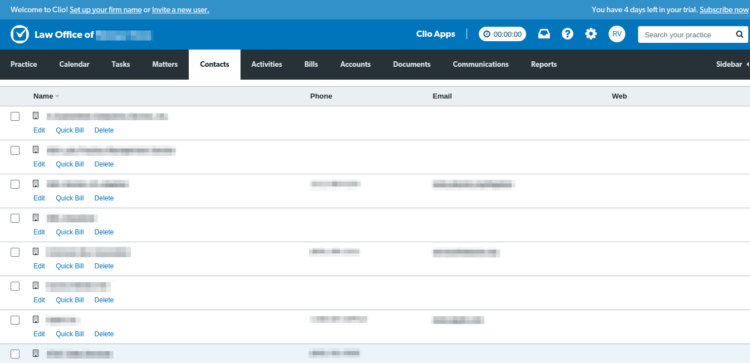Click Delete for the first contact
The width and height of the screenshot is (750, 363).
(104, 130)
